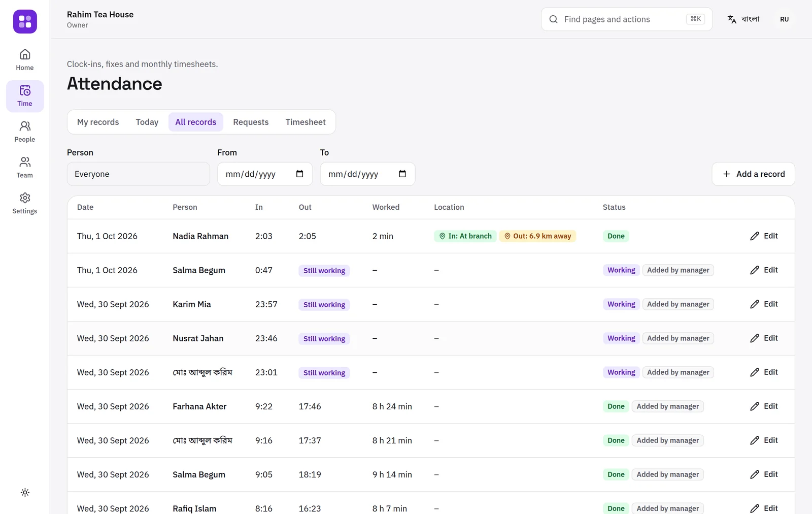Image resolution: width=812 pixels, height=514 pixels.
Task: Open the RU user avatar menu
Action: (784, 19)
